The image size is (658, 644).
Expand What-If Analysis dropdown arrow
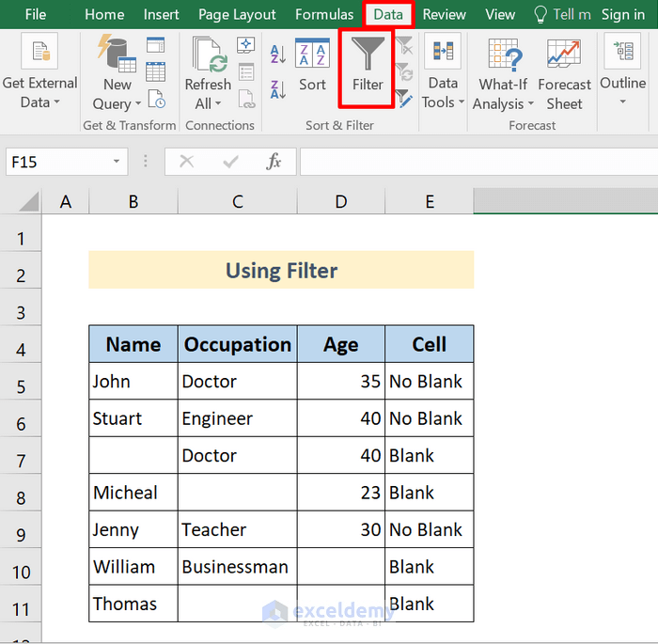[x=530, y=103]
